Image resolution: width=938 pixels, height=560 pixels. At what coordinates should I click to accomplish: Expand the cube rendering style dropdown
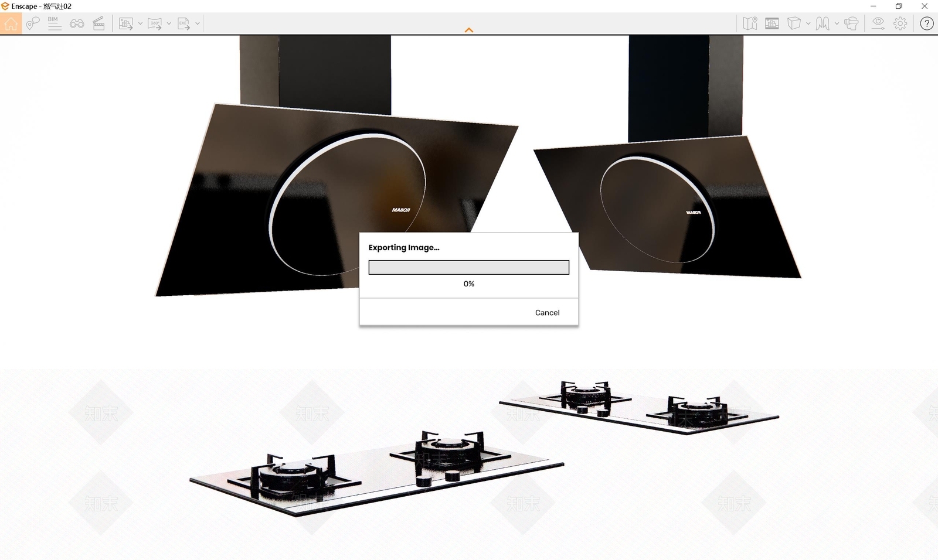click(808, 23)
